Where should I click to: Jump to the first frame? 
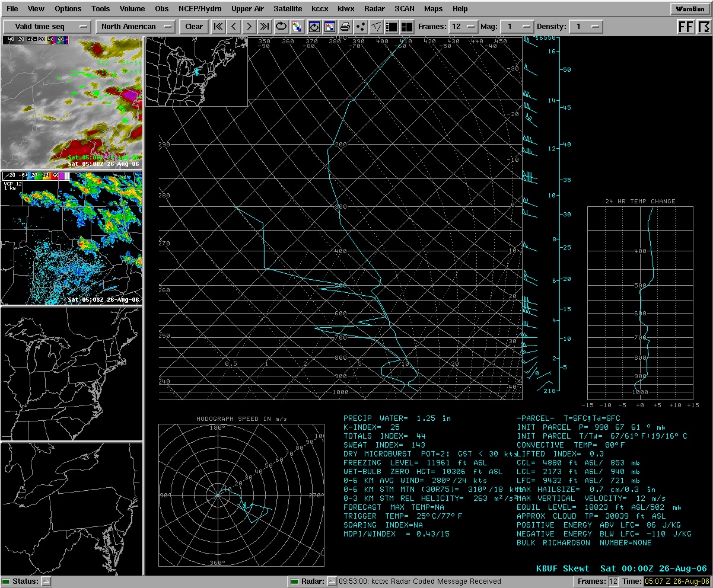click(218, 27)
